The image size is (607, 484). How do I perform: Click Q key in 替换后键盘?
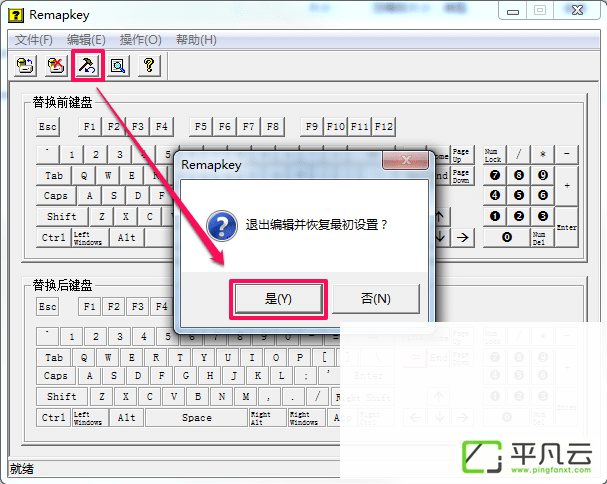[x=84, y=357]
